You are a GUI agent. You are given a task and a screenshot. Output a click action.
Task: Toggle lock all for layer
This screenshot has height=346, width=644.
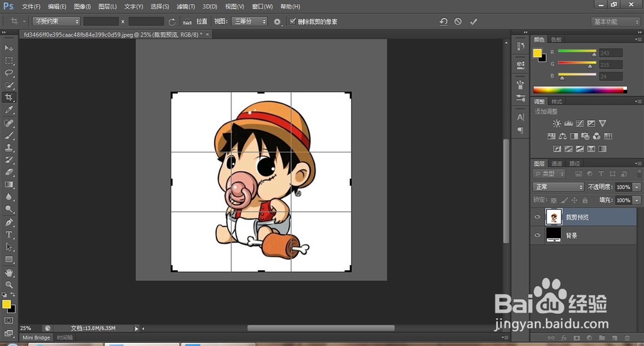[x=585, y=200]
